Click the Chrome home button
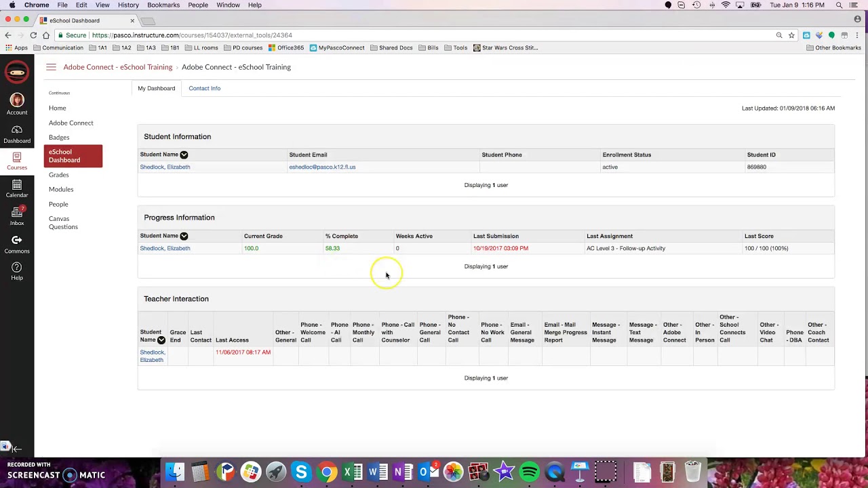 pos(46,35)
